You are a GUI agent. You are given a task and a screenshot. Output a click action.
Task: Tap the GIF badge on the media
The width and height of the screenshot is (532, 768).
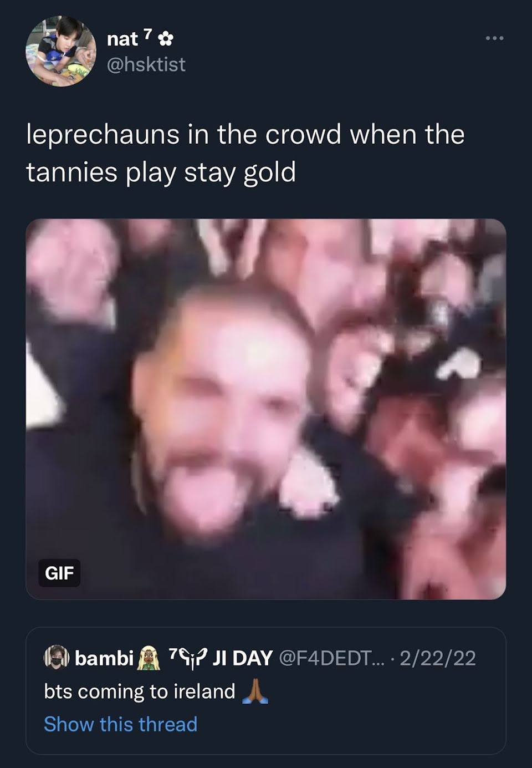(59, 573)
